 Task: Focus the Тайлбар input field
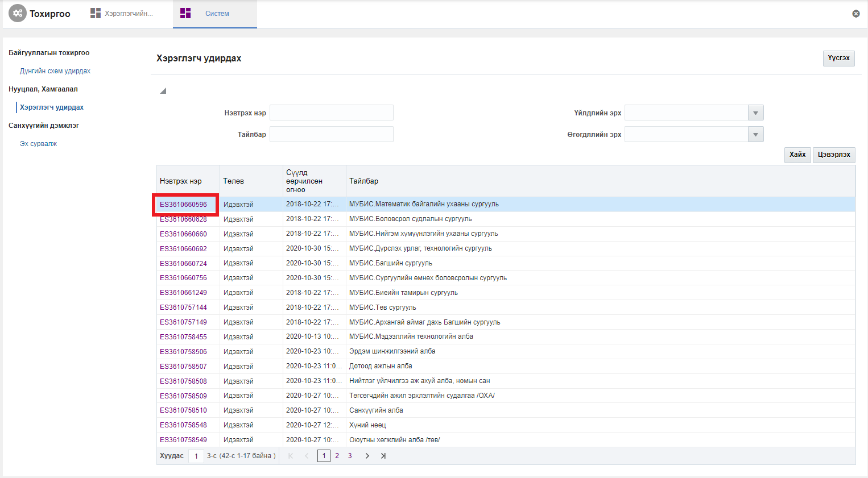pyautogui.click(x=332, y=135)
